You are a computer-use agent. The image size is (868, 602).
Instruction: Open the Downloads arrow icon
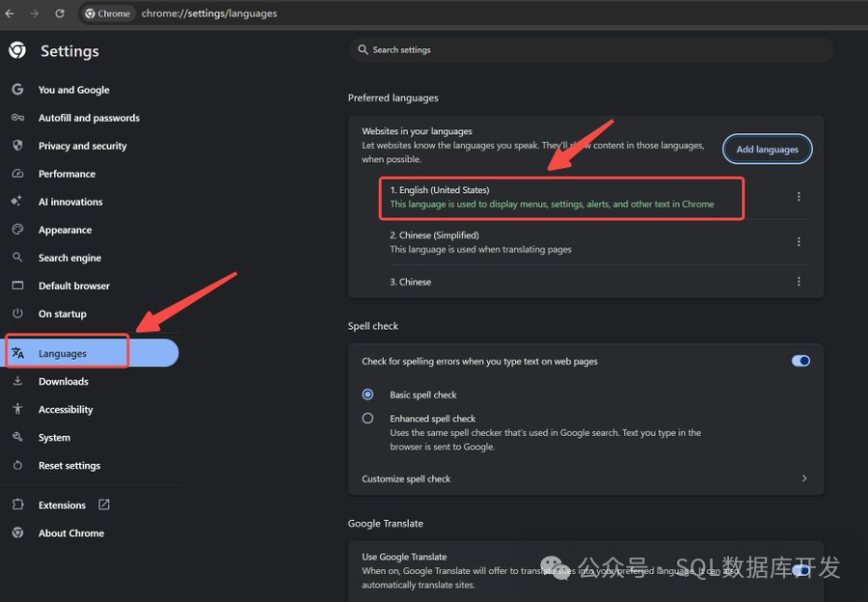click(x=20, y=380)
